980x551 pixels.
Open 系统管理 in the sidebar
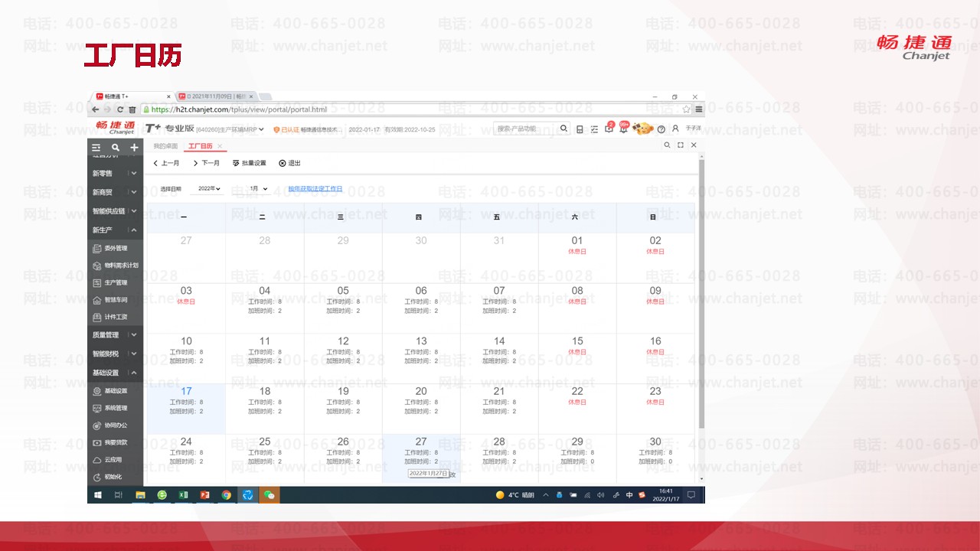[115, 408]
